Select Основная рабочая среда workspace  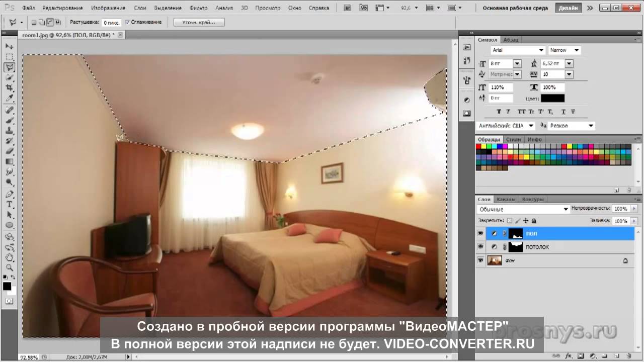[515, 8]
